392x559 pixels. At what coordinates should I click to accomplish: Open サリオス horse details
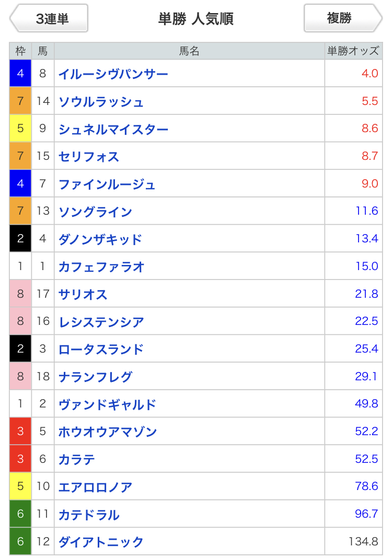83,294
